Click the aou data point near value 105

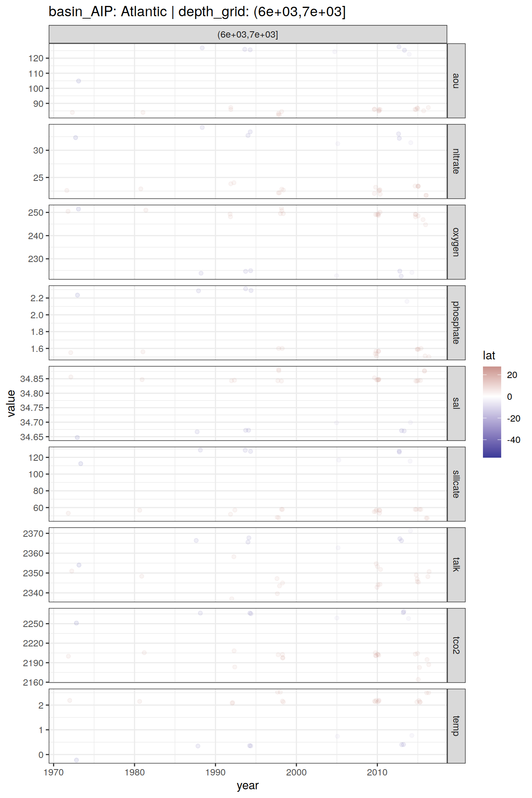[x=78, y=81]
